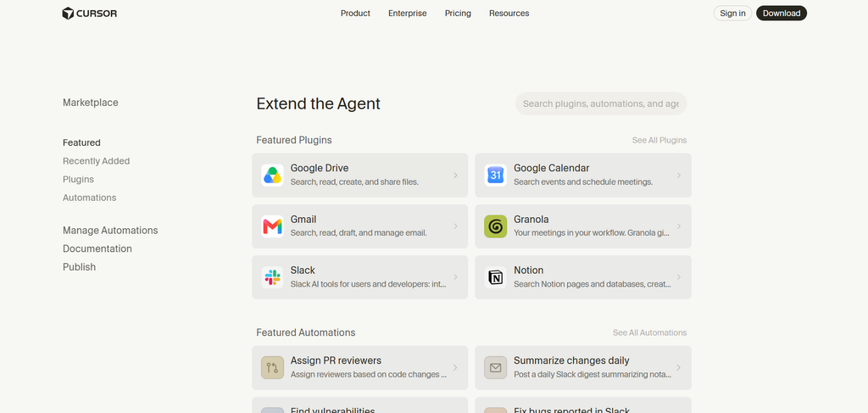The height and width of the screenshot is (413, 868).
Task: Click the Granola card title
Action: pyautogui.click(x=531, y=220)
